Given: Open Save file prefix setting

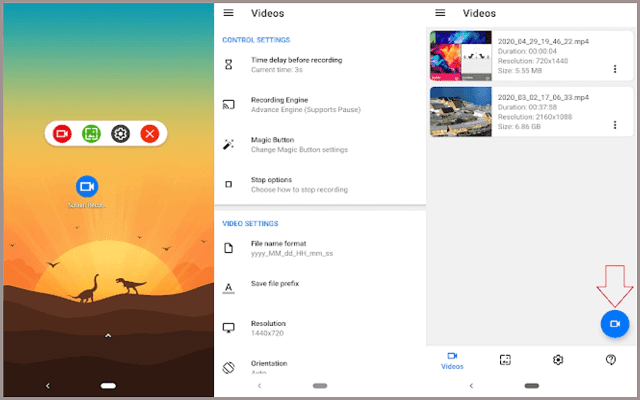Looking at the screenshot, I should click(x=320, y=287).
